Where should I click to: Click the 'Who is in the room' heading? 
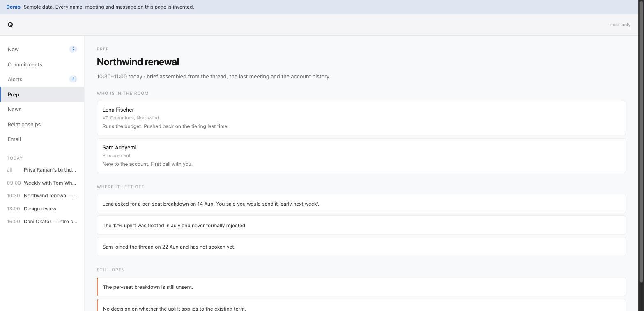123,94
